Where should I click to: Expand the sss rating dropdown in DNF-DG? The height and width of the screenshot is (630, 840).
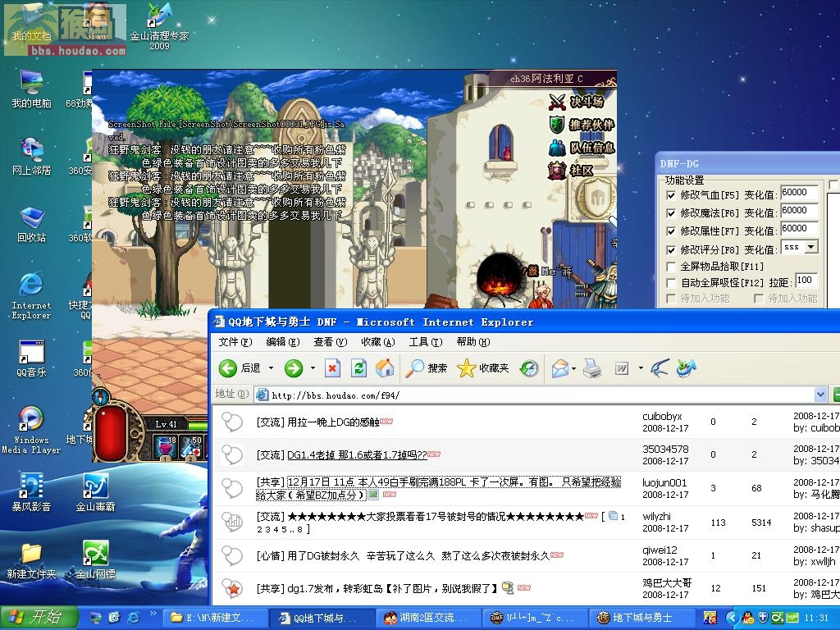pyautogui.click(x=811, y=247)
